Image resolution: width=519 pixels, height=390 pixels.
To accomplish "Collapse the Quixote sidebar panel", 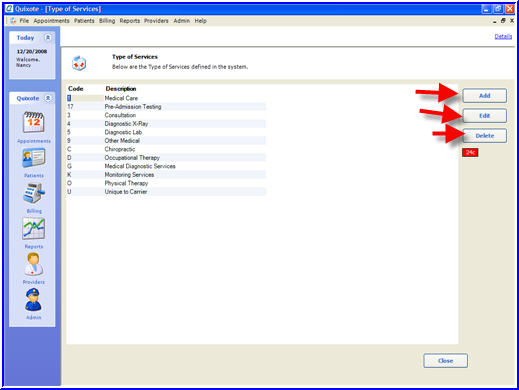I will tap(48, 98).
